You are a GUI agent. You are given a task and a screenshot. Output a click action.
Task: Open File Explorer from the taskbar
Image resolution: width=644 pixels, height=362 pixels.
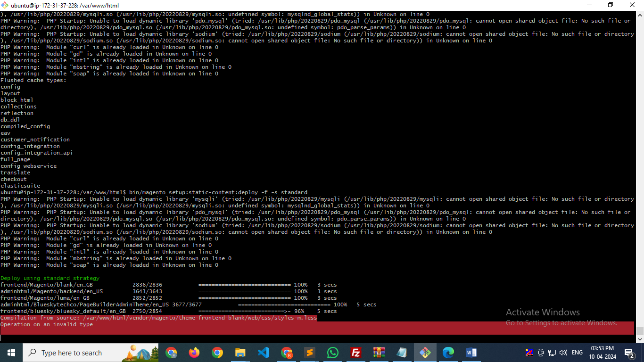[x=240, y=353]
